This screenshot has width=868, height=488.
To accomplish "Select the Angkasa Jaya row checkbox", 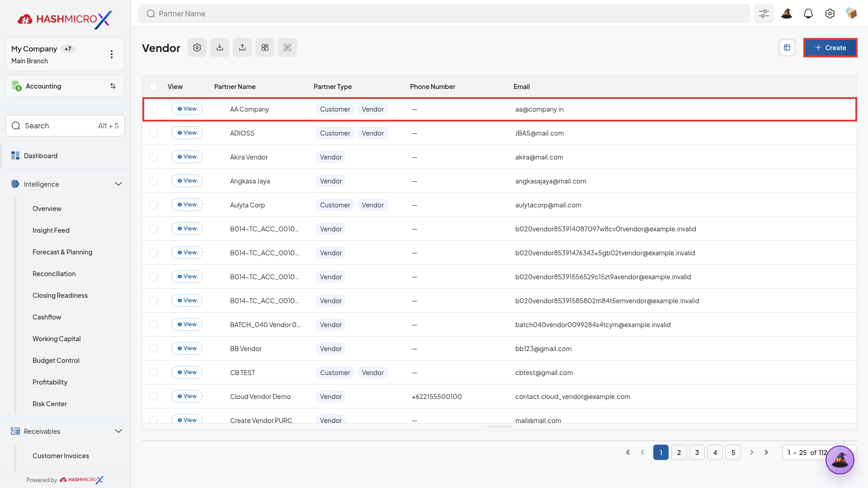I will (x=153, y=181).
